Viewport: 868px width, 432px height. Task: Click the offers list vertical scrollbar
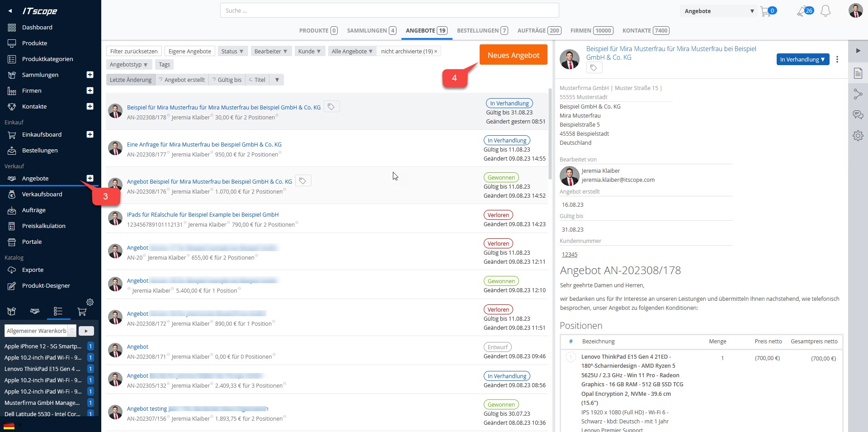pyautogui.click(x=550, y=133)
